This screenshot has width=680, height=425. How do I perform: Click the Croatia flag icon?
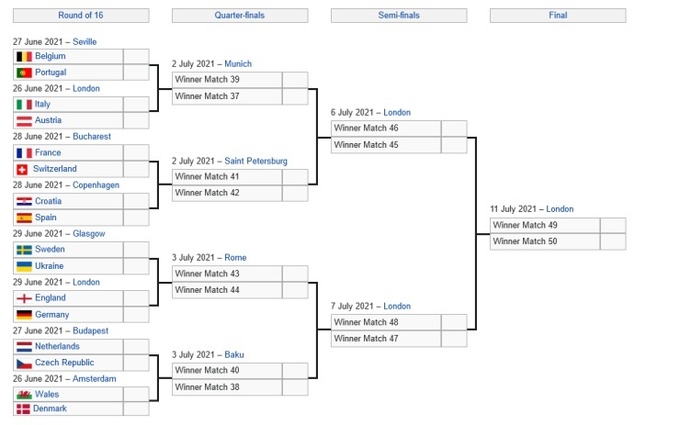[x=25, y=201]
